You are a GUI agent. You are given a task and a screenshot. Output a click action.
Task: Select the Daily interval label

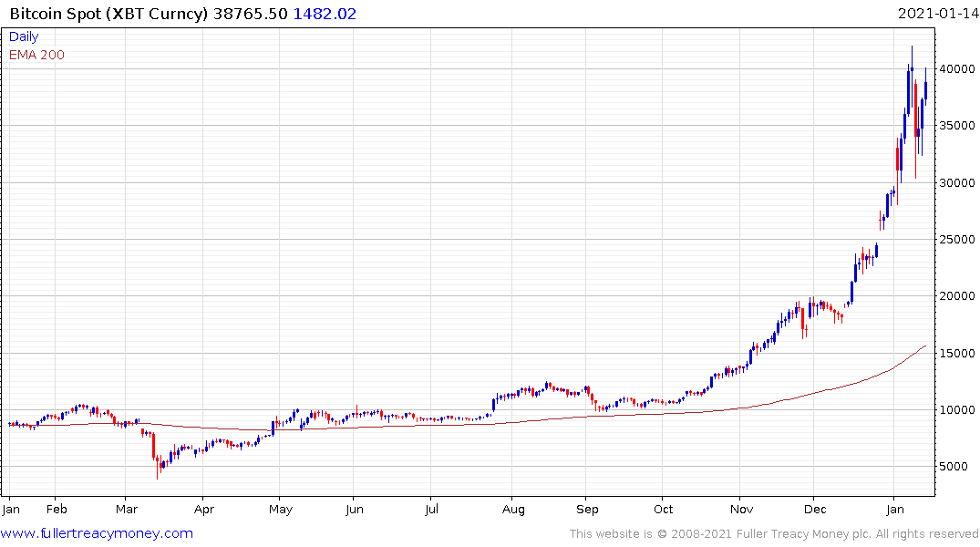pos(25,37)
